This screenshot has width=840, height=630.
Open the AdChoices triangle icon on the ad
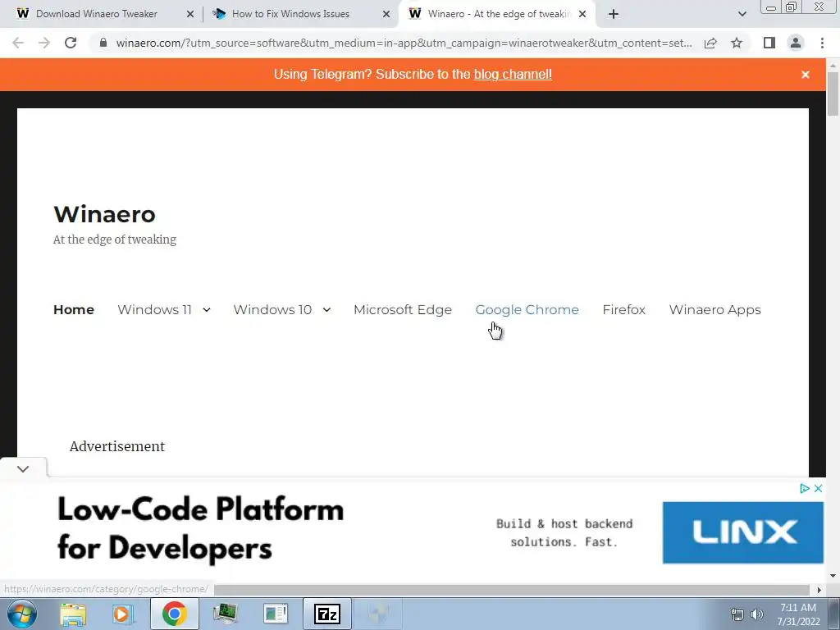pyautogui.click(x=805, y=488)
